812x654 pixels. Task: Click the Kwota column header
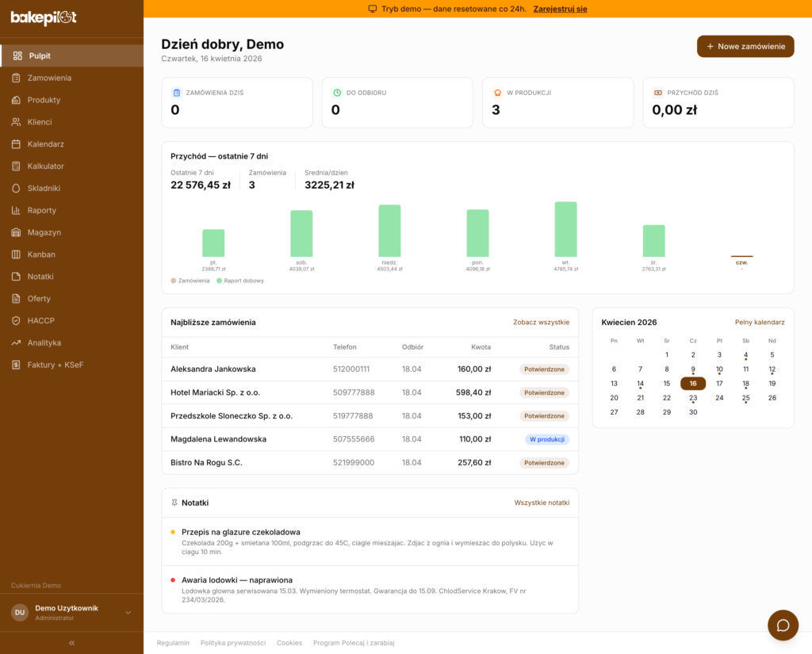coord(481,347)
